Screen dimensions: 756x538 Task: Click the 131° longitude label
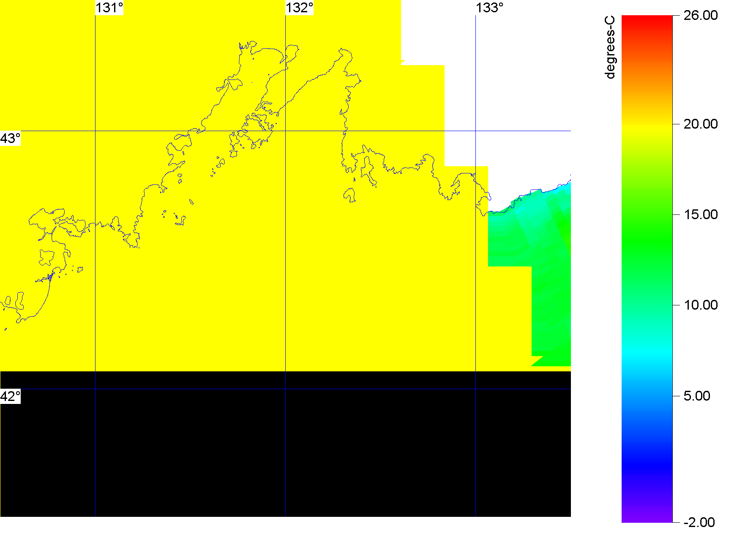point(109,8)
